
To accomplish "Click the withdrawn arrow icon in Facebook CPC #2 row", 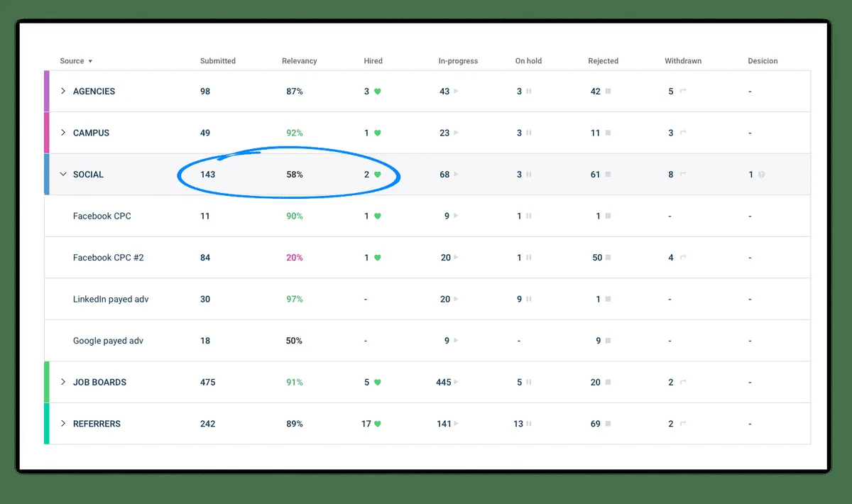I will tap(683, 258).
